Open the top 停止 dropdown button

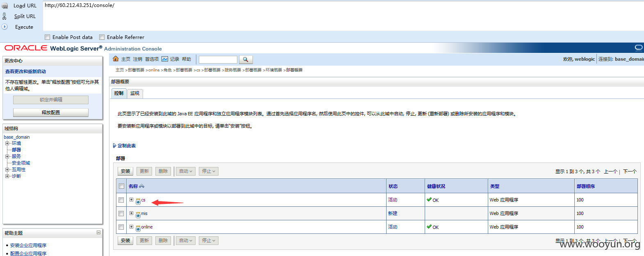pyautogui.click(x=209, y=171)
